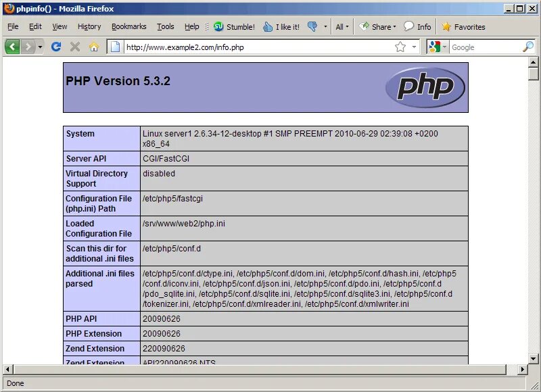Bookmark the page via the address bar star
The image size is (541, 392).
tap(400, 47)
